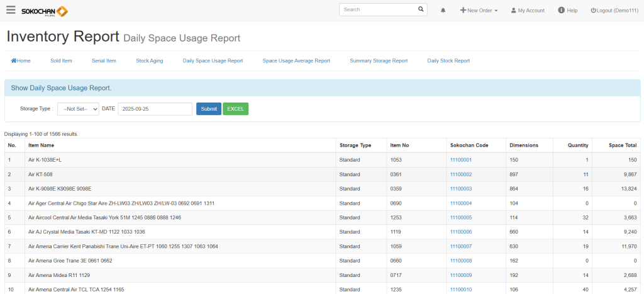
Task: Expand the New Order dropdown
Action: coord(479,11)
